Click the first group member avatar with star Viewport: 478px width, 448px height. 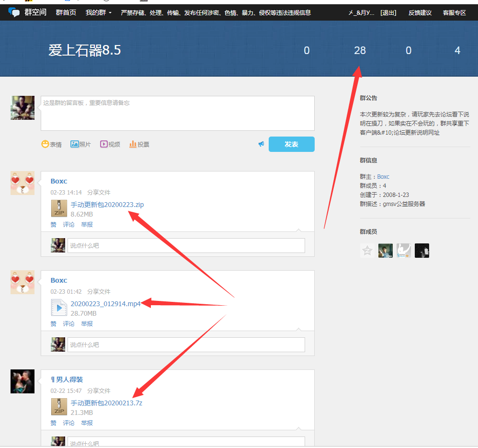367,251
